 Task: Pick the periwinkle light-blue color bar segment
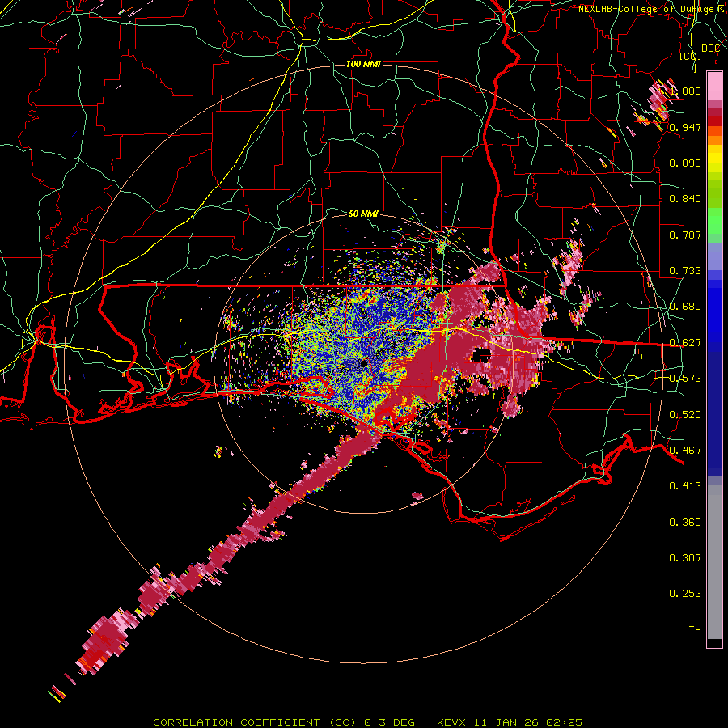[x=714, y=256]
